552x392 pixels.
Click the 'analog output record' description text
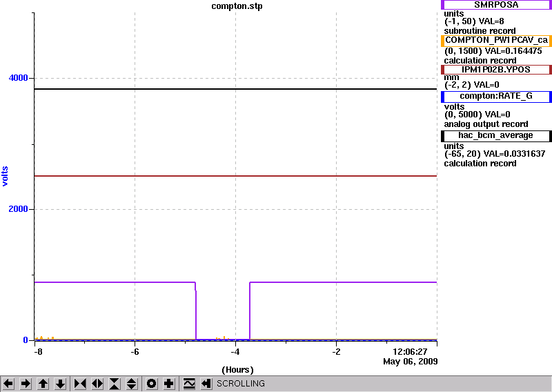tap(486, 124)
